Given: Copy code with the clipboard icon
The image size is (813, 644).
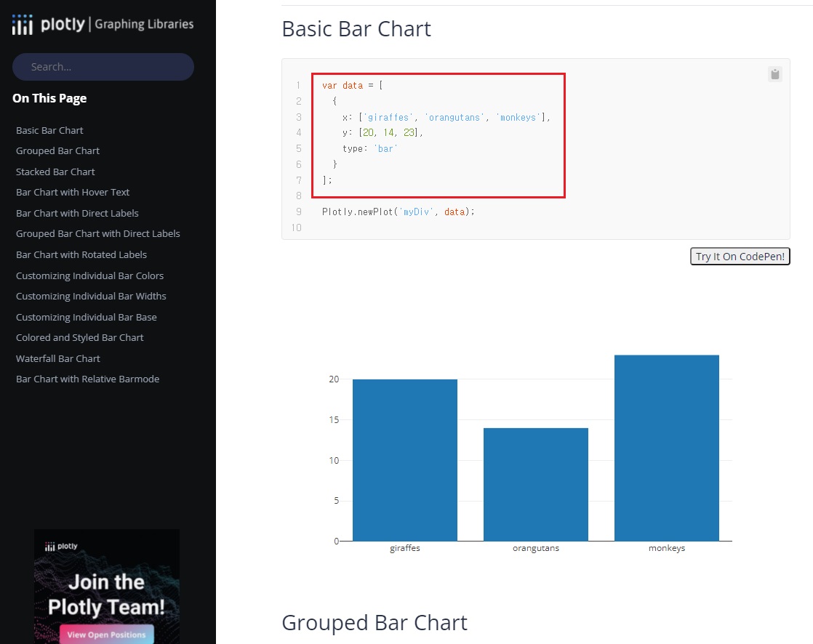Looking at the screenshot, I should (x=774, y=74).
